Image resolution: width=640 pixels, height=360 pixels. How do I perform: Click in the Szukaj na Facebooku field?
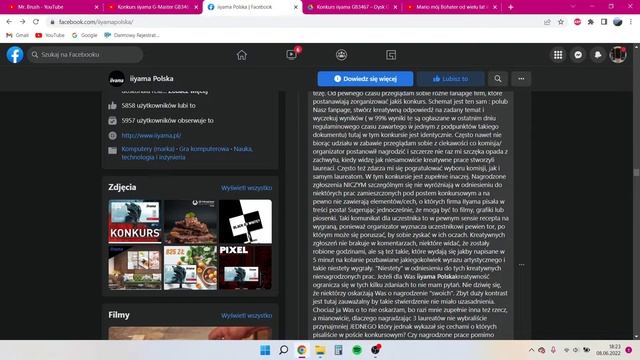pos(85,55)
